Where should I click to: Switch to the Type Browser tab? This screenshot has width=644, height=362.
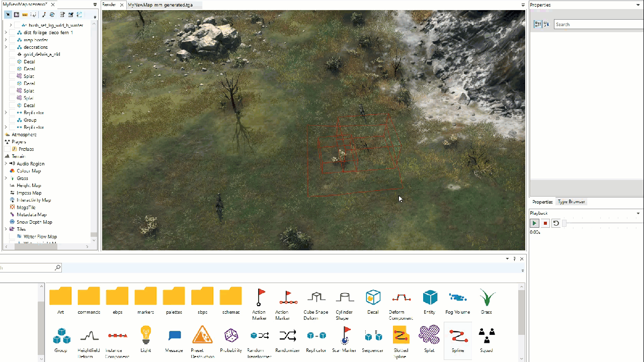(x=571, y=202)
